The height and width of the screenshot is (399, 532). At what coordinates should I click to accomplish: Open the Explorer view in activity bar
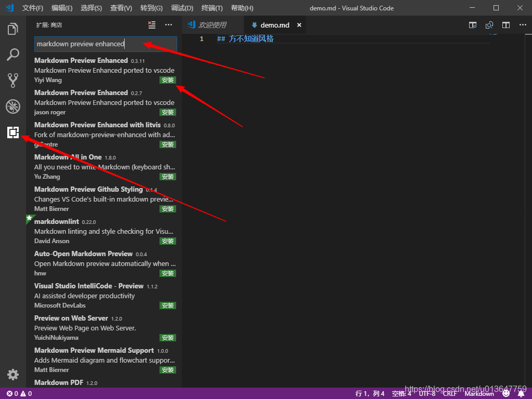[x=13, y=29]
